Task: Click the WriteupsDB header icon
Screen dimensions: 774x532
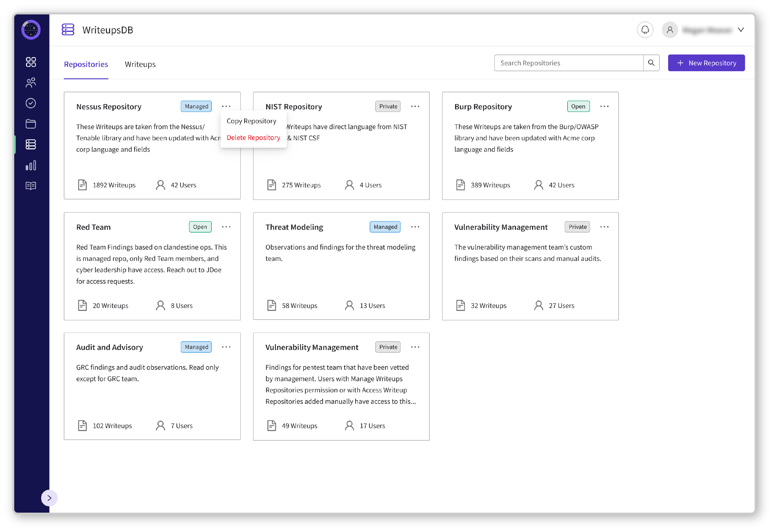Action: (x=68, y=30)
